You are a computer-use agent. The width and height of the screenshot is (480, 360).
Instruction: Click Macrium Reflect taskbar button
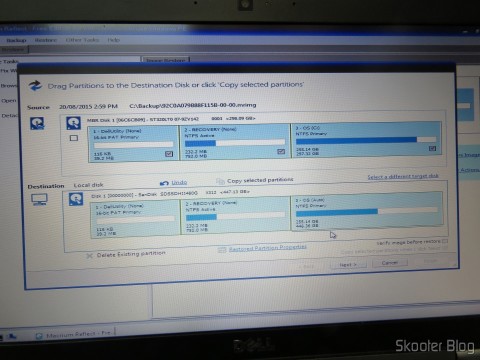[x=74, y=334]
